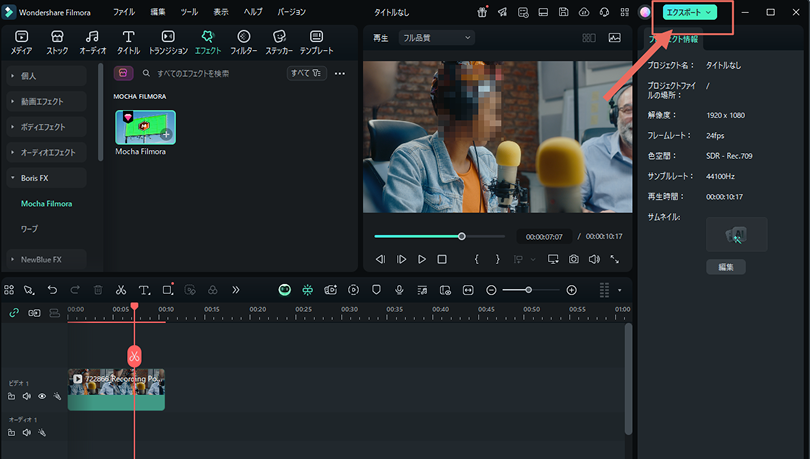Mute the ビデオ 1 track
The height and width of the screenshot is (459, 810).
(x=26, y=397)
